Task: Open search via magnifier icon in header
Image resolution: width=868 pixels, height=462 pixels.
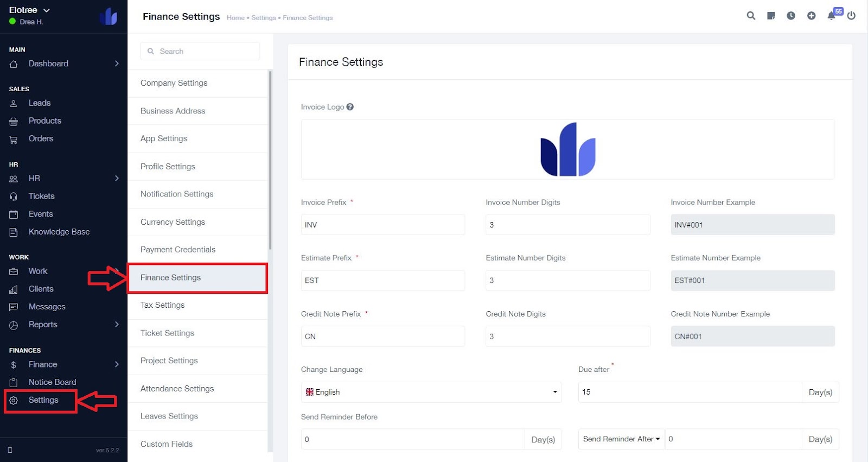Action: [751, 16]
